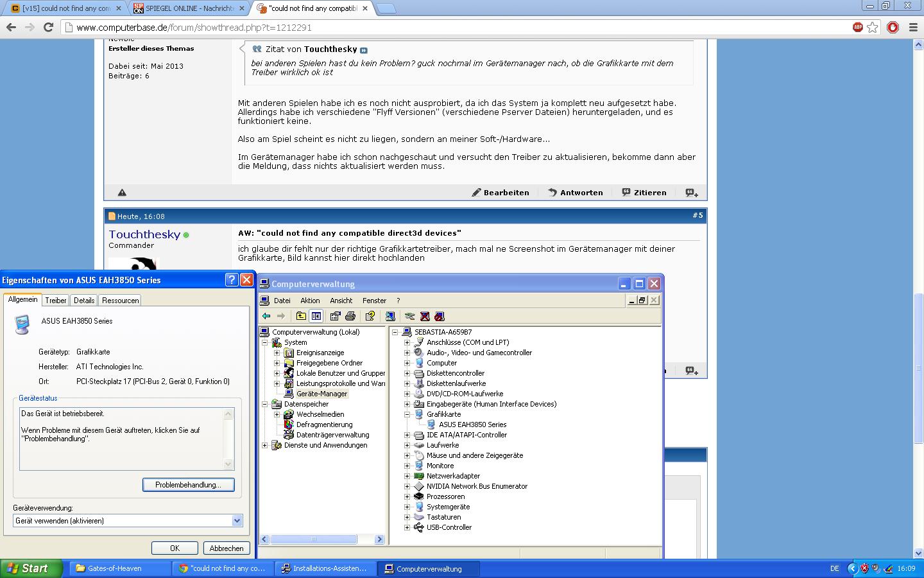Click the Problembehandlung button
This screenshot has height=578, width=924.
click(x=189, y=485)
